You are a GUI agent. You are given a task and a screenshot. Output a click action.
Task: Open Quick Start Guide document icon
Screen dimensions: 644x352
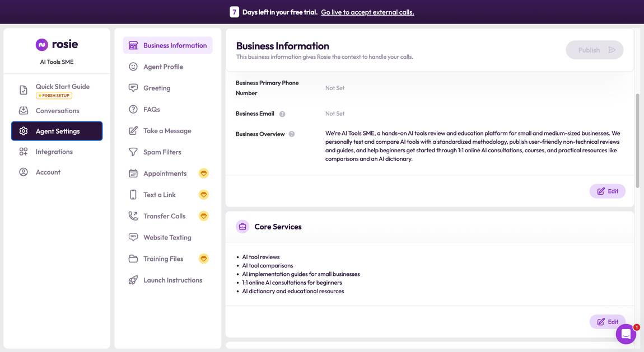click(24, 90)
